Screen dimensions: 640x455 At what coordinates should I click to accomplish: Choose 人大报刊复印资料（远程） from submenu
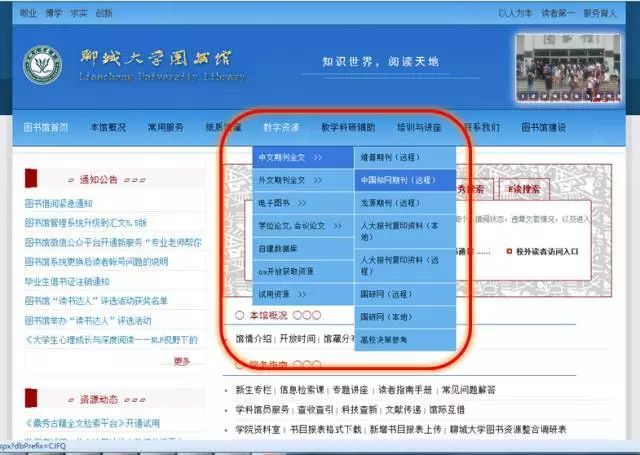coord(405,265)
